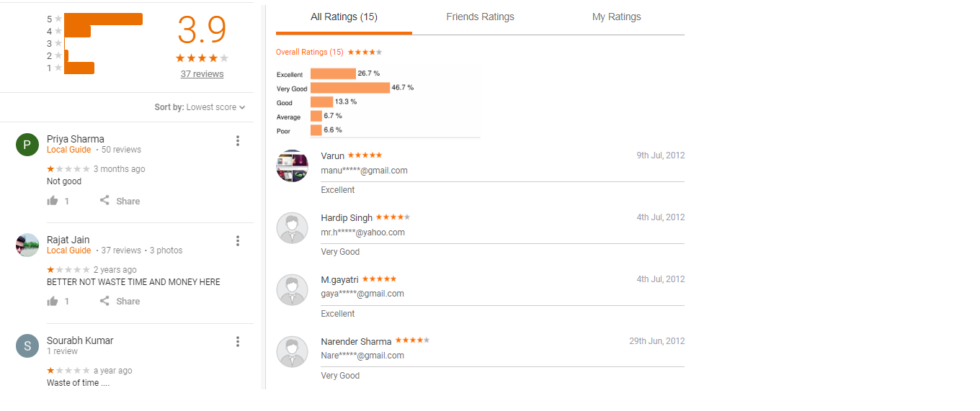This screenshot has width=980, height=411.
Task: Switch to the Friends Ratings tab
Action: click(480, 17)
